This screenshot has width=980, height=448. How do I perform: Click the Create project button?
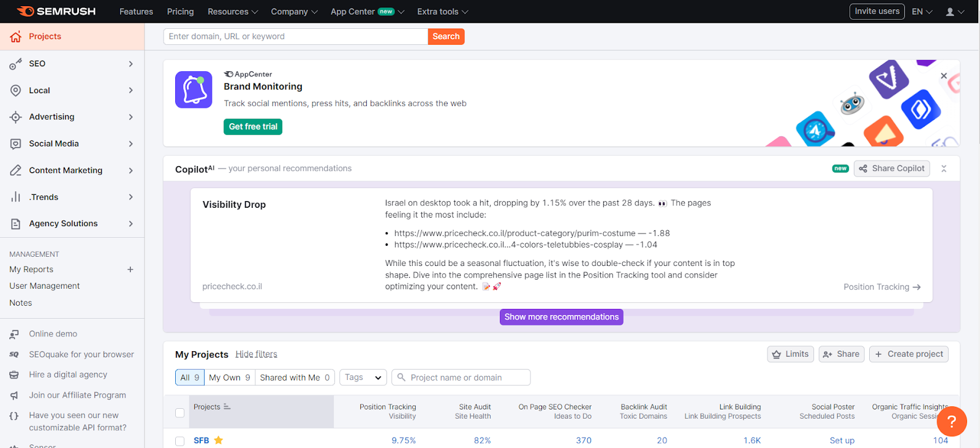[x=909, y=354]
